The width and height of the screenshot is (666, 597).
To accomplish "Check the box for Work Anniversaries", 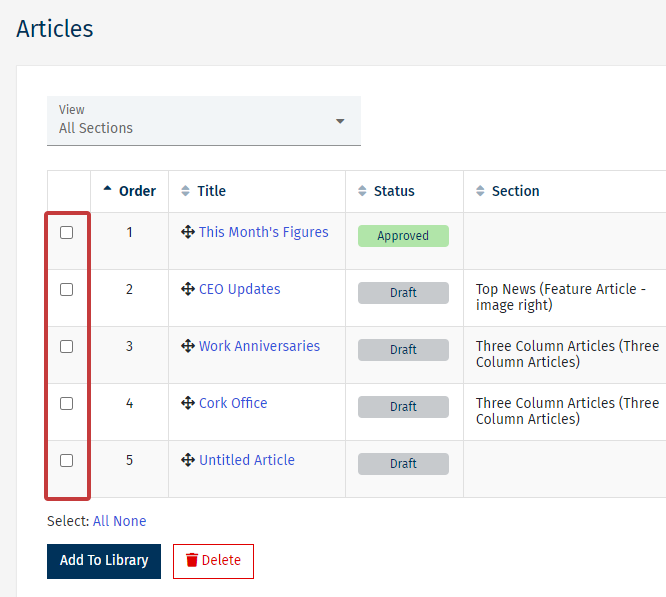I will coord(67,346).
